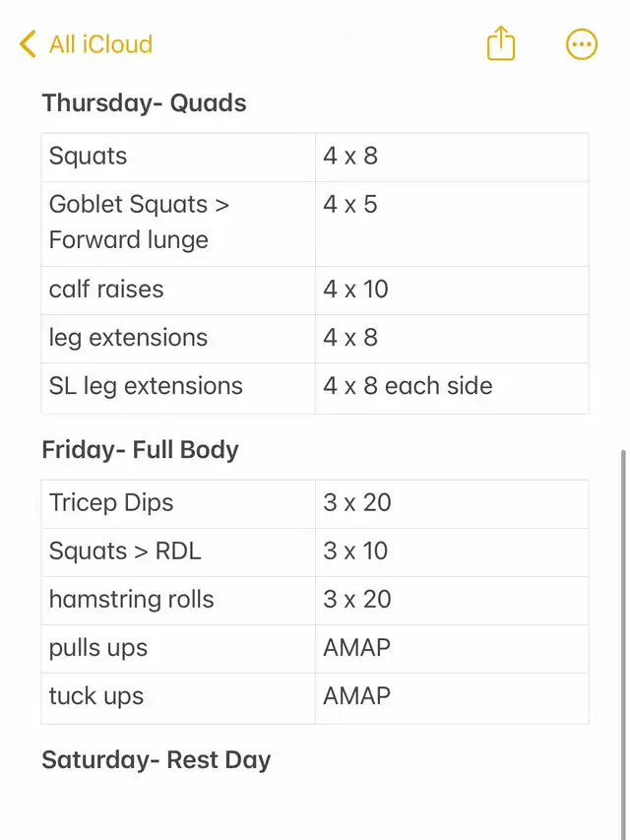Go back to All iCloud
630x840 pixels.
tap(99, 44)
